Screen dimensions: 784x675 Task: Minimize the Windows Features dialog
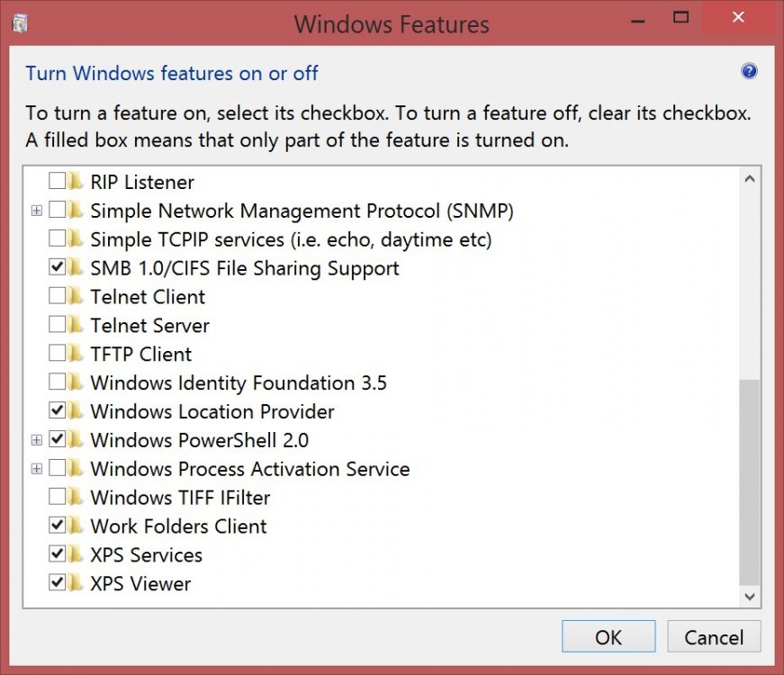(x=637, y=19)
